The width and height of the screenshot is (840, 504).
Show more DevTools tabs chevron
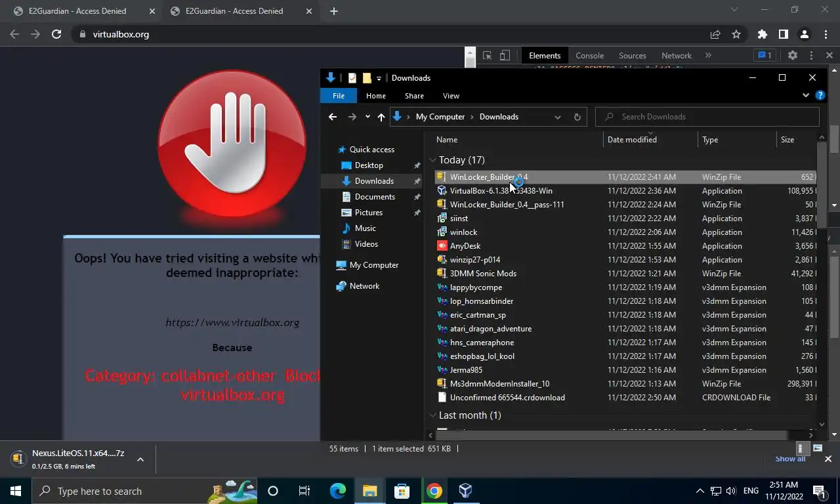pos(708,56)
